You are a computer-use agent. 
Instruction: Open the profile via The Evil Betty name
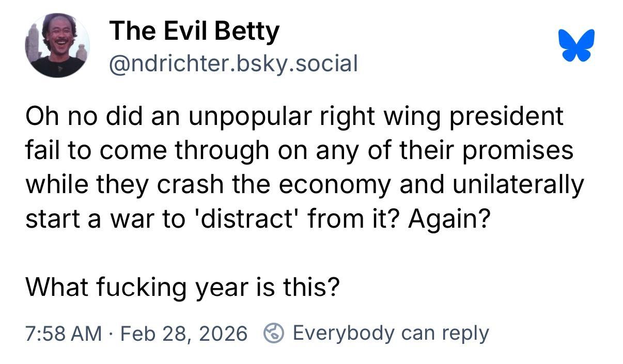[194, 31]
